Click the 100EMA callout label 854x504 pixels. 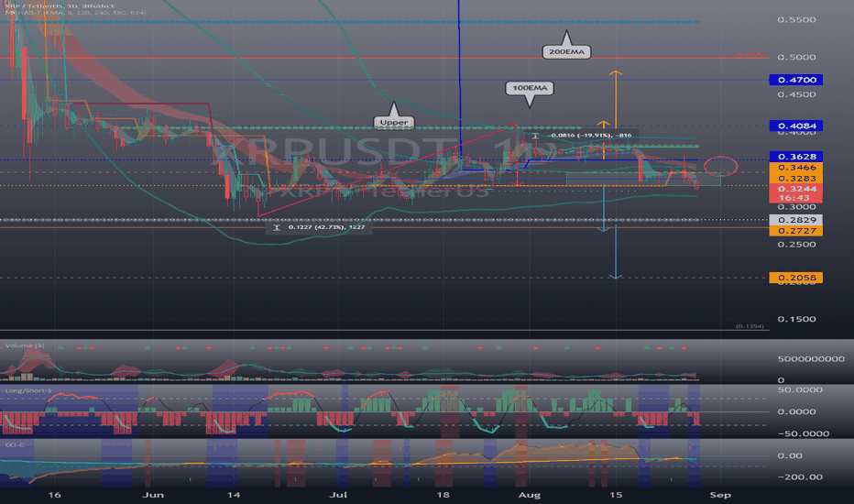[530, 88]
